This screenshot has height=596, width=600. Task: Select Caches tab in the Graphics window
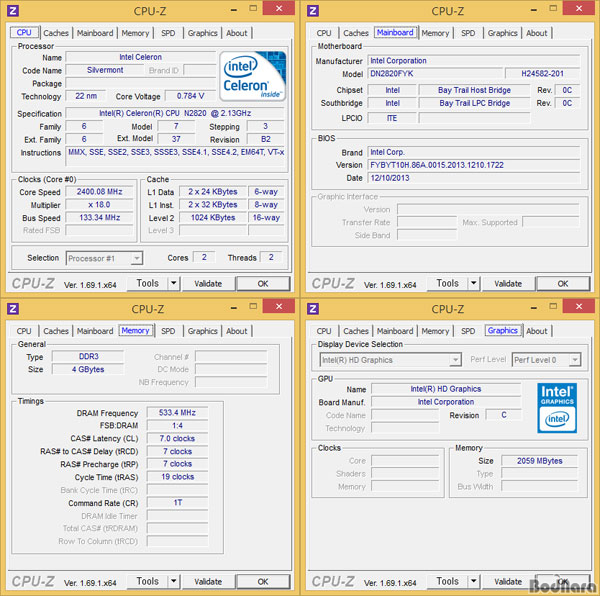[356, 331]
